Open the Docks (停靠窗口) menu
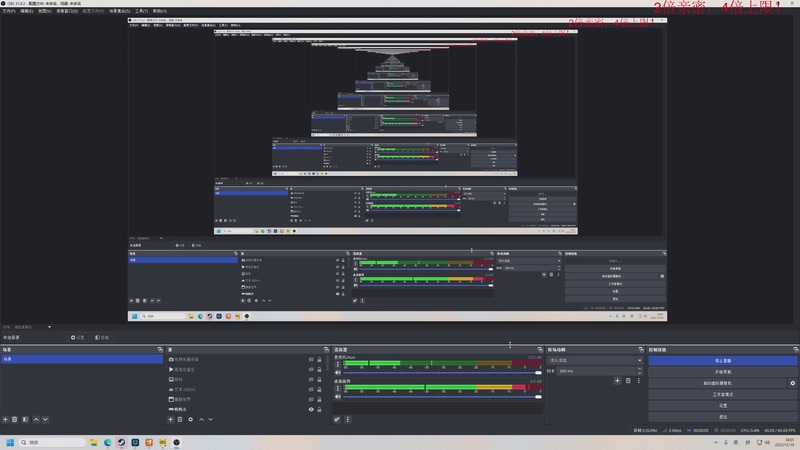This screenshot has height=450, width=800. [67, 11]
